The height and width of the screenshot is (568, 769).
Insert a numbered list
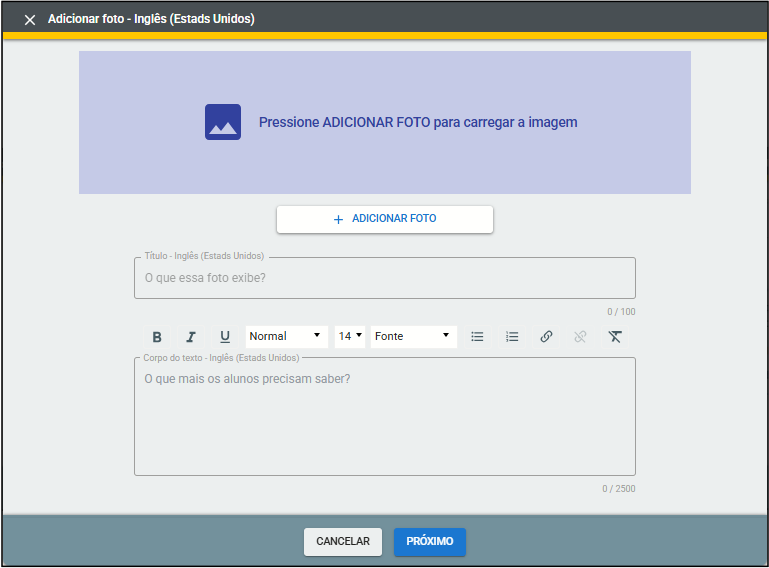click(x=512, y=337)
